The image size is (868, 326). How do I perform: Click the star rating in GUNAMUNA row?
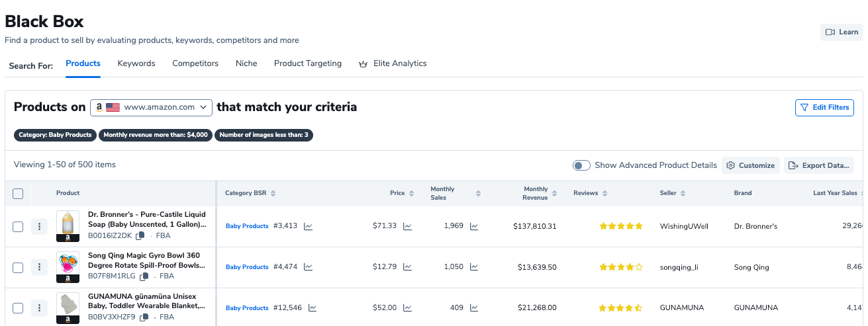(x=621, y=308)
